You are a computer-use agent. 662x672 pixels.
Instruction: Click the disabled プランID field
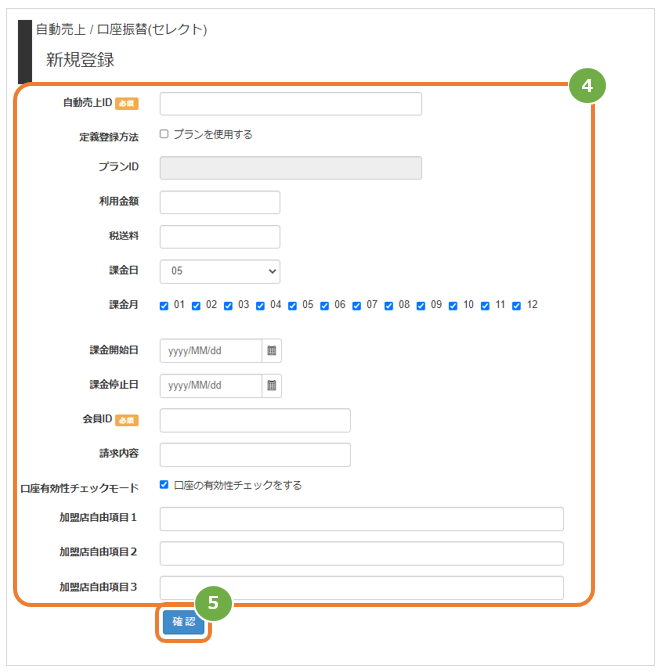click(x=291, y=168)
